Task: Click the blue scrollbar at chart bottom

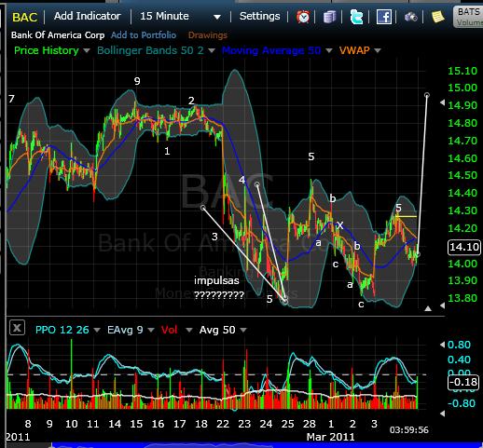Action: [268, 445]
